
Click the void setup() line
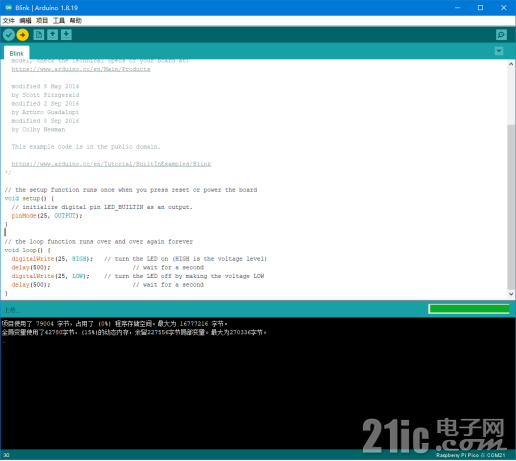click(29, 199)
